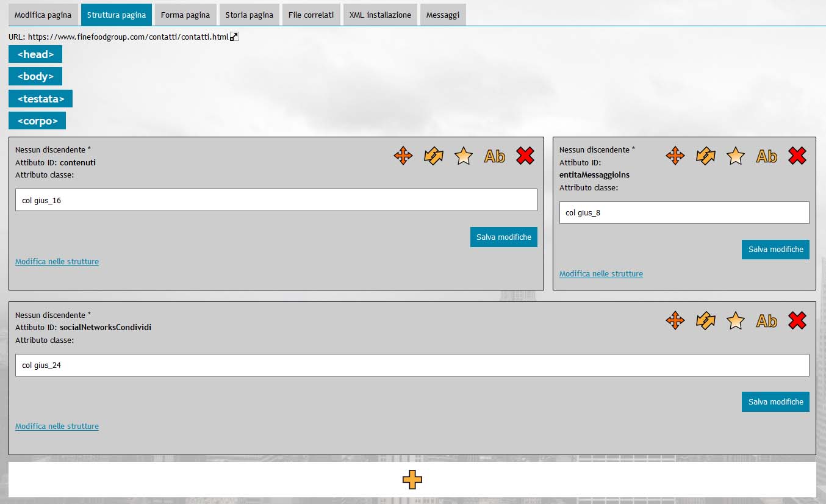Click the star icon in socialNetworksCondividi block
Viewport: 826px width, 504px height.
pos(736,320)
